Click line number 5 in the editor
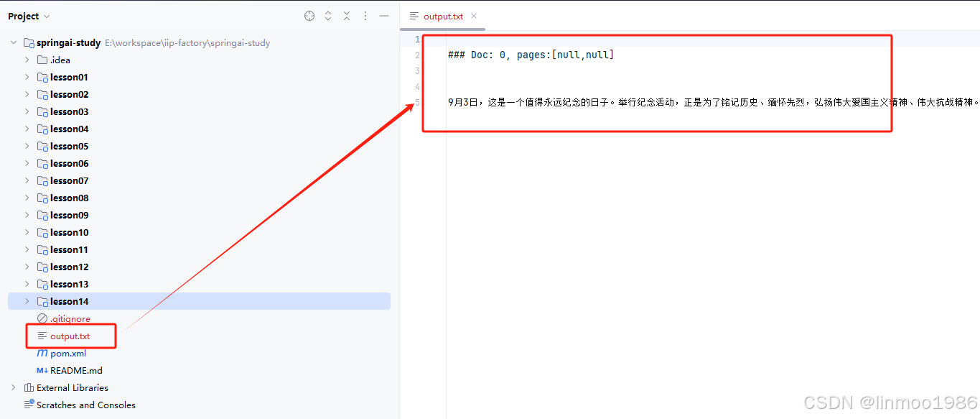The width and height of the screenshot is (980, 419). point(416,101)
